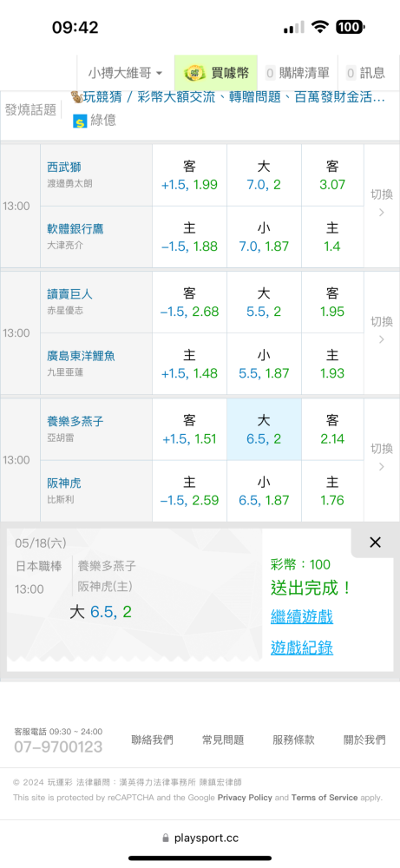This screenshot has height=868, width=400.
Task: Click the 繼續遊戲 link
Action: point(302,616)
